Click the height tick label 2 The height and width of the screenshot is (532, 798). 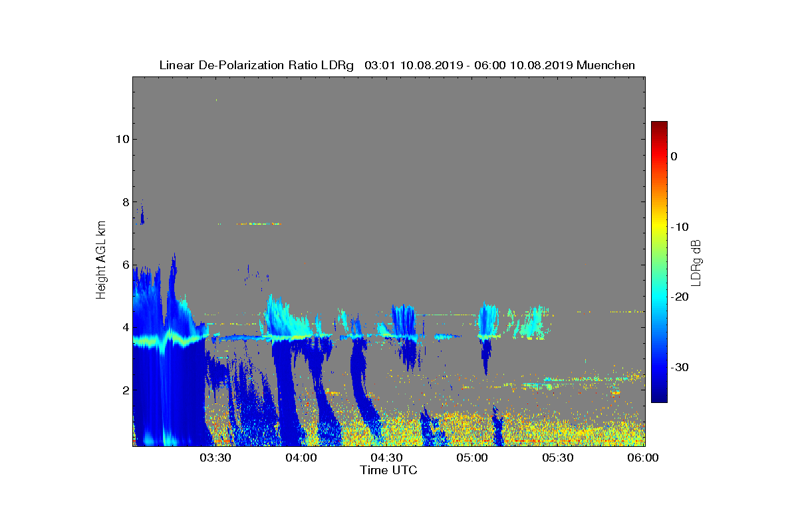coord(124,390)
